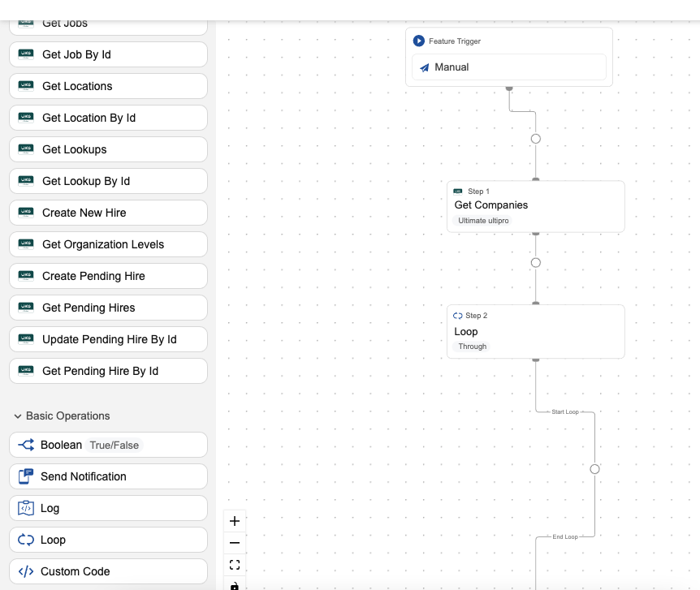This screenshot has width=700, height=590.
Task: Click the Boolean branching arrows icon
Action: pyautogui.click(x=26, y=445)
